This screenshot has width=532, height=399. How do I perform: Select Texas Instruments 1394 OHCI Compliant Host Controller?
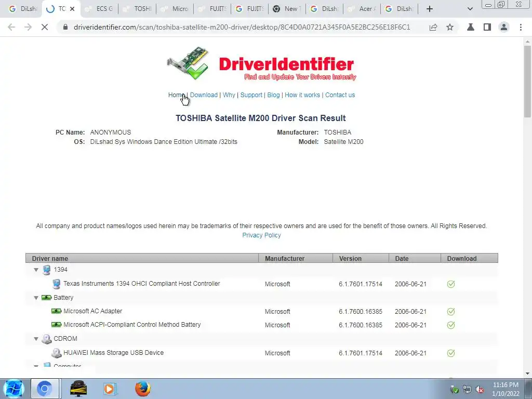click(141, 284)
